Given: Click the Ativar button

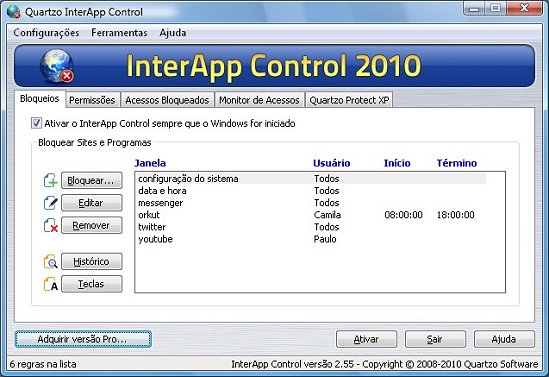Looking at the screenshot, I should tap(366, 339).
